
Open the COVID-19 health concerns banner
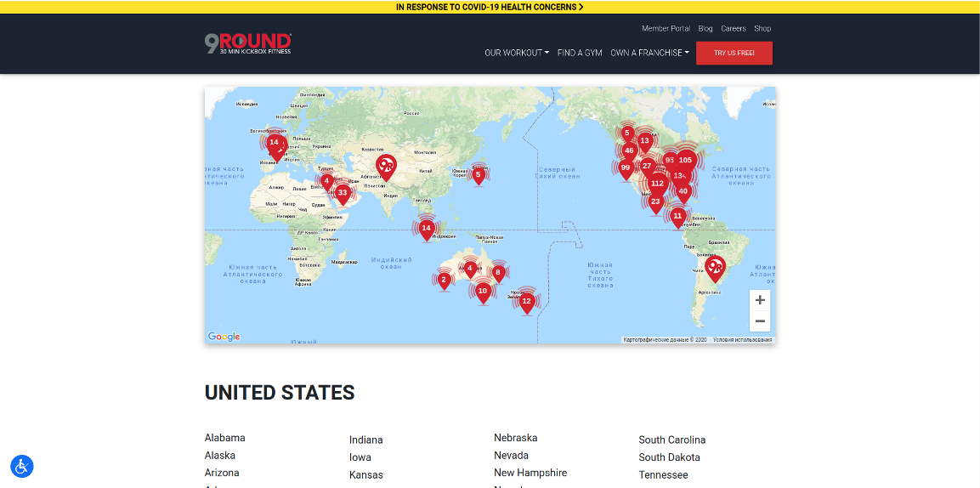490,7
